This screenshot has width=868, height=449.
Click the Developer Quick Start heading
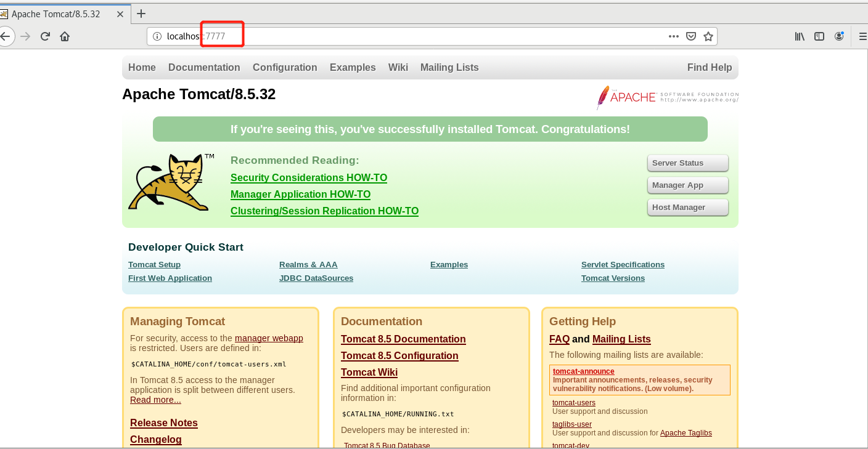coord(186,248)
